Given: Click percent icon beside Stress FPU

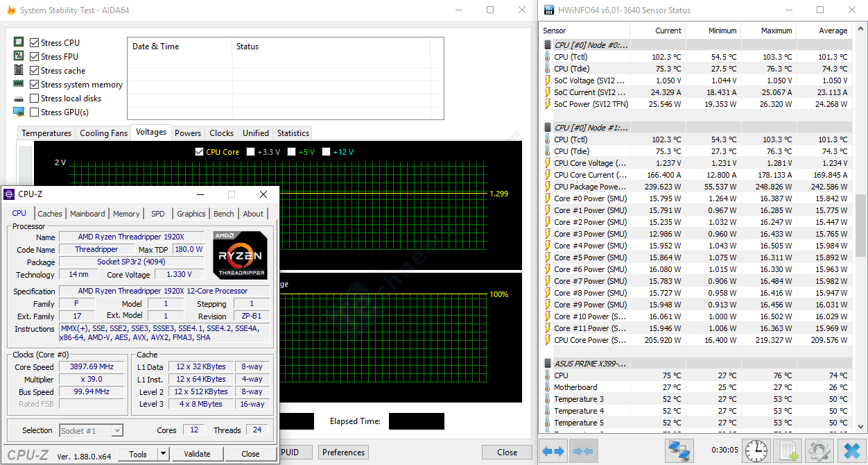Looking at the screenshot, I should click(19, 56).
